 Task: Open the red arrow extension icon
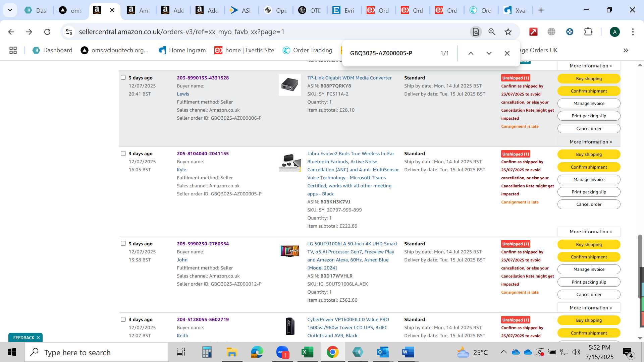point(533,32)
